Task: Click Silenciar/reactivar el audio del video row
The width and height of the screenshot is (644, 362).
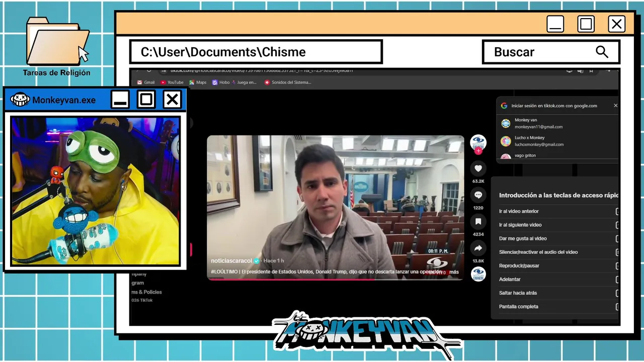Action: pos(558,252)
